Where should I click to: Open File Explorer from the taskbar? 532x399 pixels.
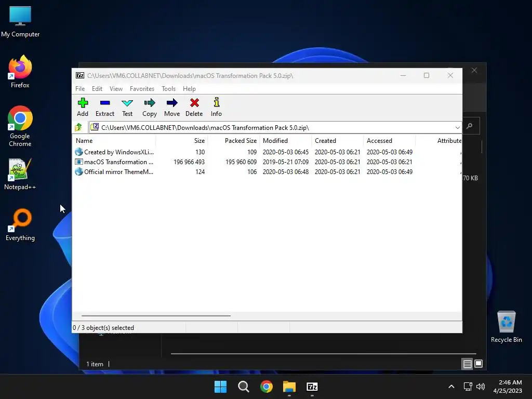(x=289, y=387)
